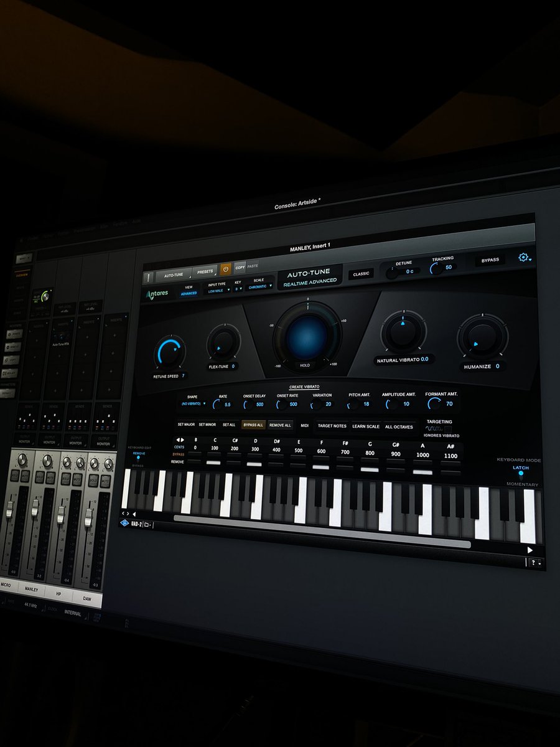Click Set Minor
The width and height of the screenshot is (560, 747).
(x=207, y=425)
